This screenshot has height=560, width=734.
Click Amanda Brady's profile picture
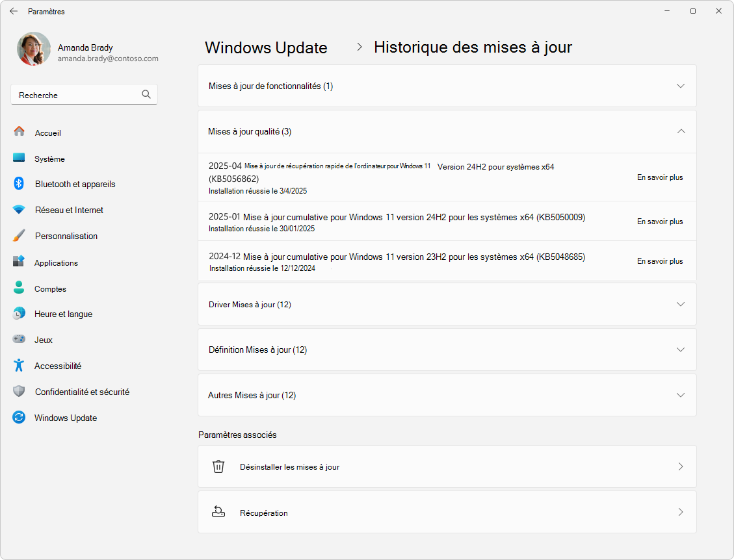click(x=34, y=49)
